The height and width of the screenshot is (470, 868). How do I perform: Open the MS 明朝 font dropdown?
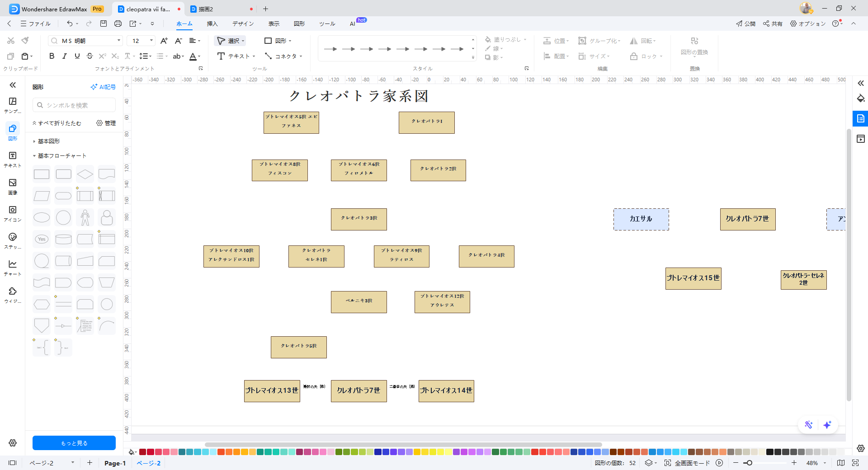[118, 40]
